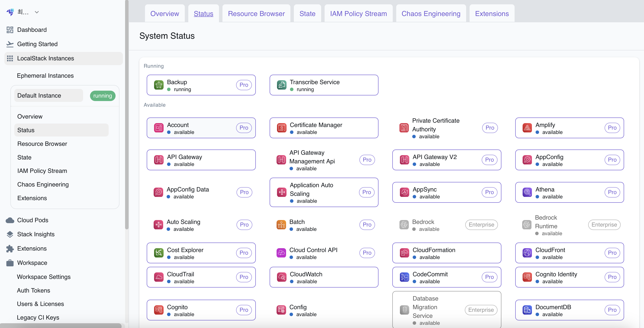Open the IAM Policy Stream tab
The image size is (644, 328).
[358, 13]
